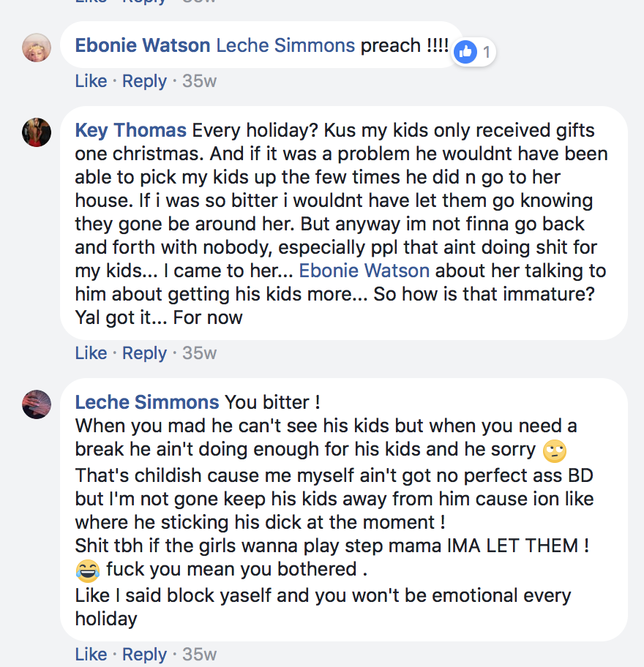Screen dimensions: 644x667
Task: Open the reaction count next to thumbs-up
Action: (x=487, y=53)
